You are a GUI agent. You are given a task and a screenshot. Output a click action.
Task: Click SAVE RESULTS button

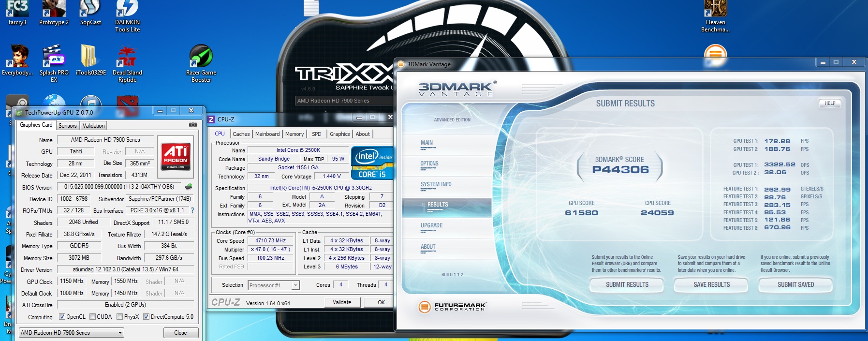click(x=711, y=285)
